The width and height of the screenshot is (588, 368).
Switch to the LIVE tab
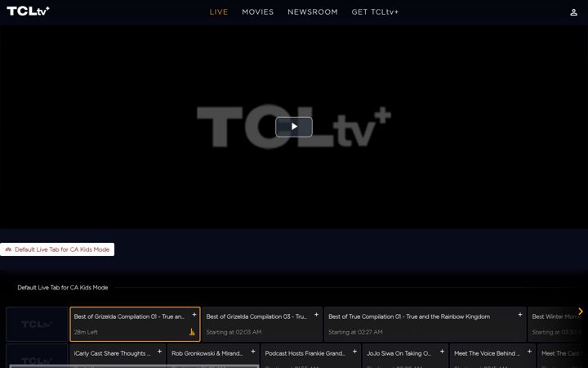[219, 12]
